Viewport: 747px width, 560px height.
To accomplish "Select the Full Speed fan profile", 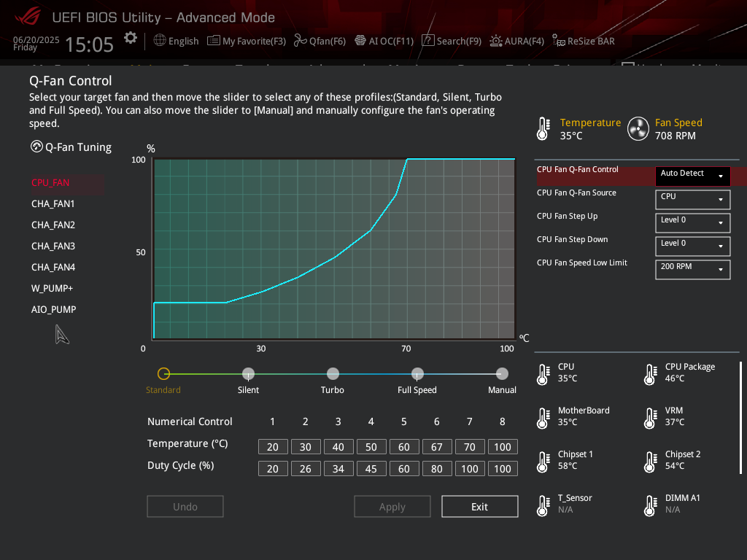I will 417,374.
